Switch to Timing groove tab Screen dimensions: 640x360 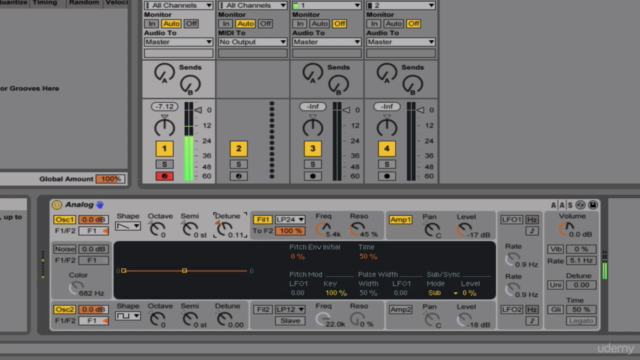coord(45,3)
